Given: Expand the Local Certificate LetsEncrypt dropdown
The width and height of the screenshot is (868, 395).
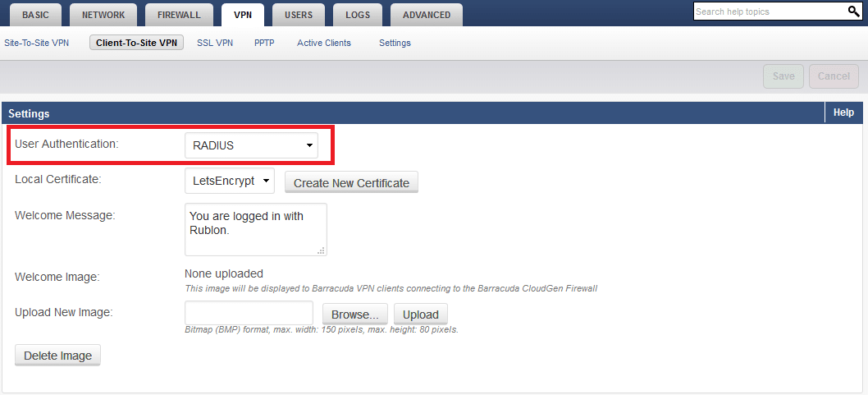Looking at the screenshot, I should [x=229, y=181].
